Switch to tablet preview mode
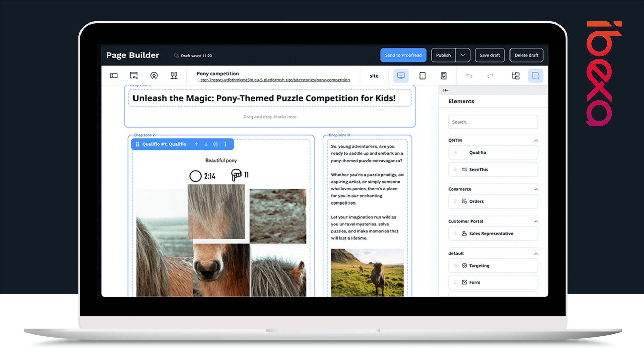Image resolution: width=644 pixels, height=363 pixels. [x=423, y=76]
